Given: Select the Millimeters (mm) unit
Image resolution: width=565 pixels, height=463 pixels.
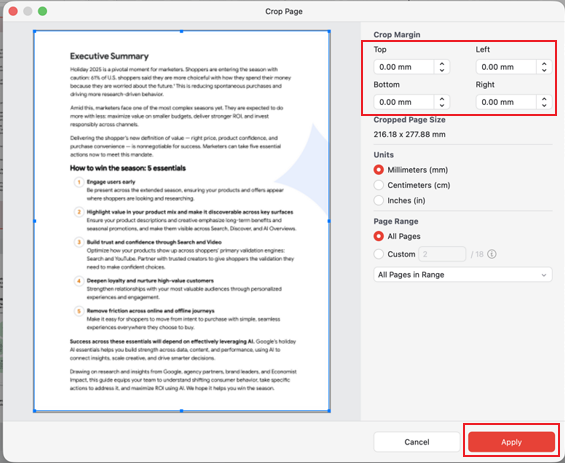Looking at the screenshot, I should click(378, 170).
